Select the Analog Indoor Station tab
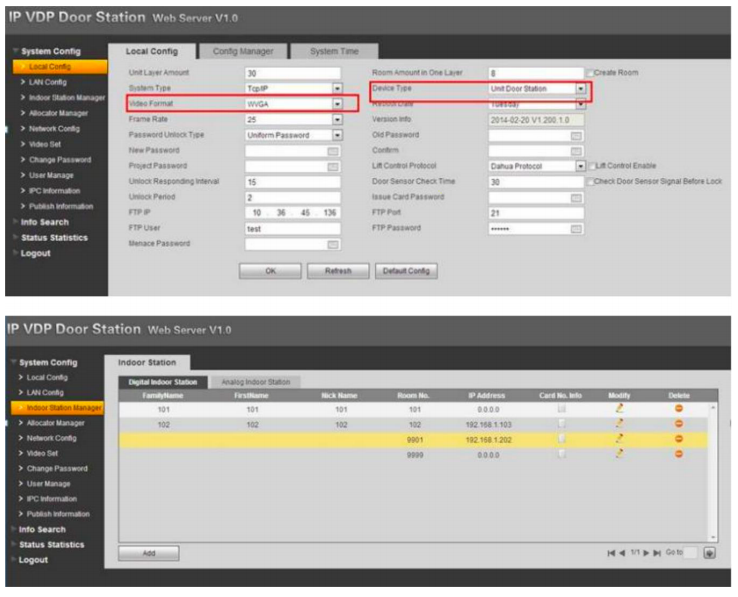 (x=256, y=382)
